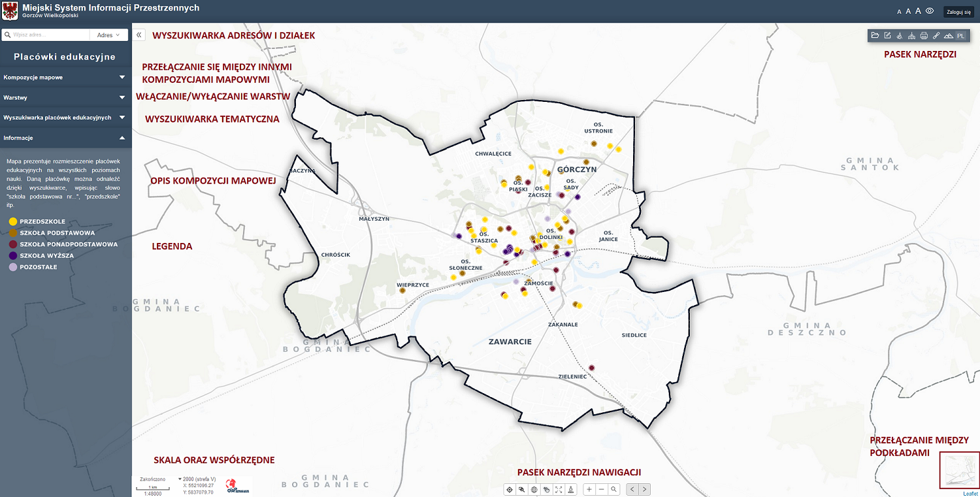The image size is (980, 497).
Task: Switch language with PL button
Action: (x=961, y=36)
